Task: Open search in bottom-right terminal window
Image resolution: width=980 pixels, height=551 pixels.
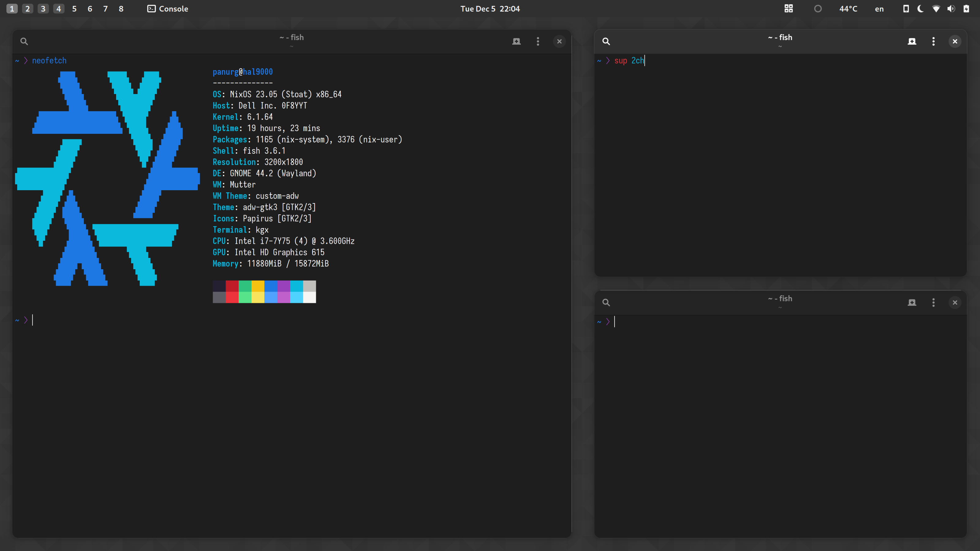Action: [x=606, y=303]
